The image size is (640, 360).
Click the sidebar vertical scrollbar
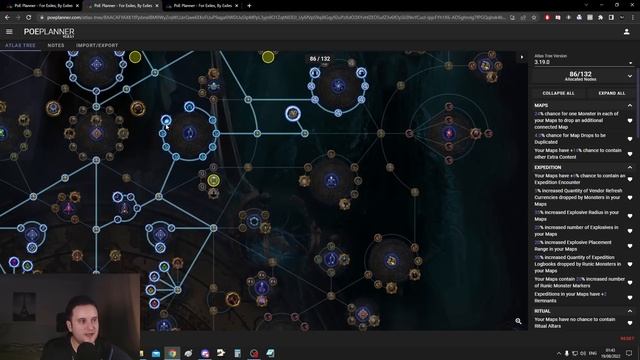point(638,102)
